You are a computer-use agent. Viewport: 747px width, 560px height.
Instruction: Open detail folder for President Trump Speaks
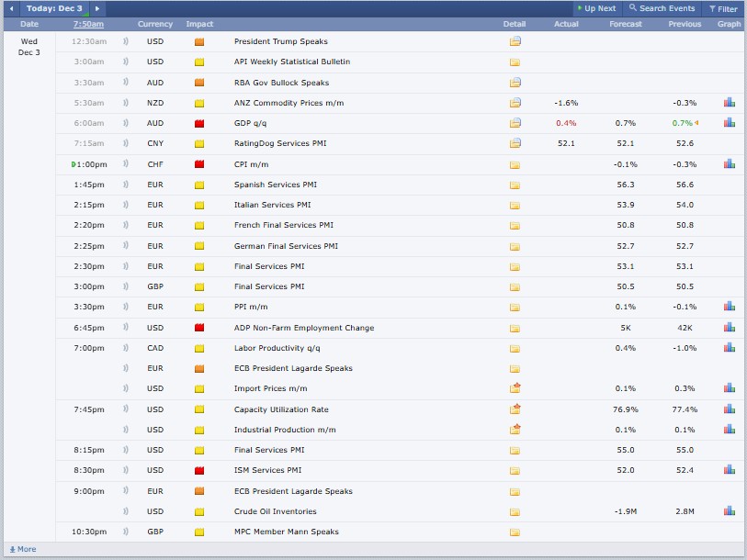click(515, 41)
